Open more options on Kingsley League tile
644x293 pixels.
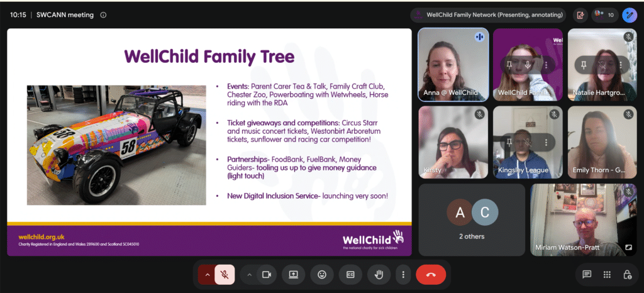pos(546,142)
